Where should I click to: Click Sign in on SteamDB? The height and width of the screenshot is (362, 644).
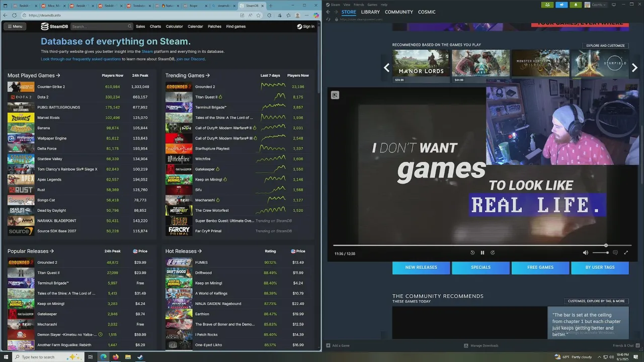click(x=306, y=26)
